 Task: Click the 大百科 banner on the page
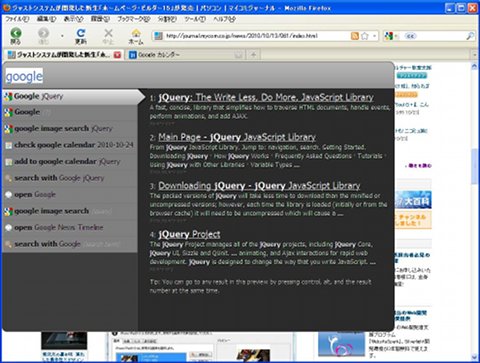(413, 200)
